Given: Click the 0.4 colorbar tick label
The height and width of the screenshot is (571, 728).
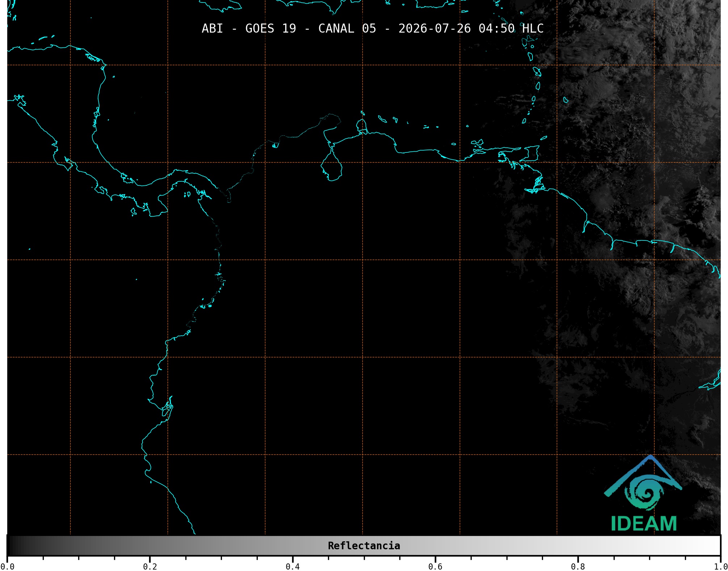Looking at the screenshot, I should (x=293, y=567).
